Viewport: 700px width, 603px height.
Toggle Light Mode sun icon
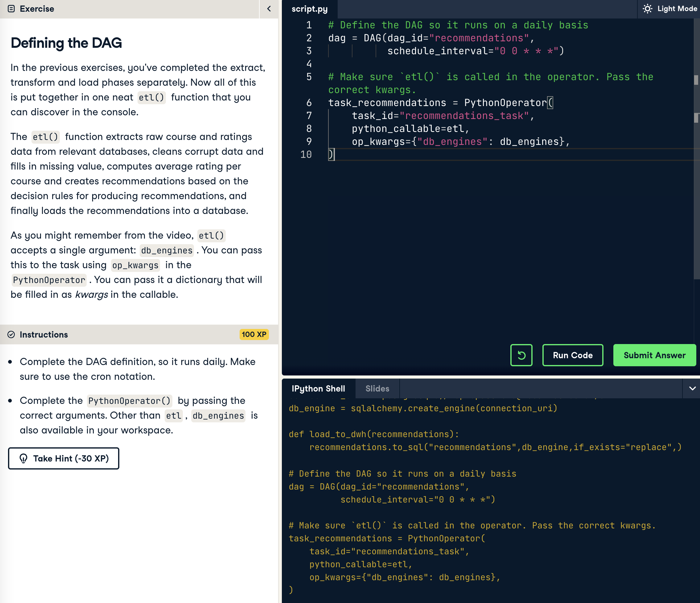click(647, 9)
